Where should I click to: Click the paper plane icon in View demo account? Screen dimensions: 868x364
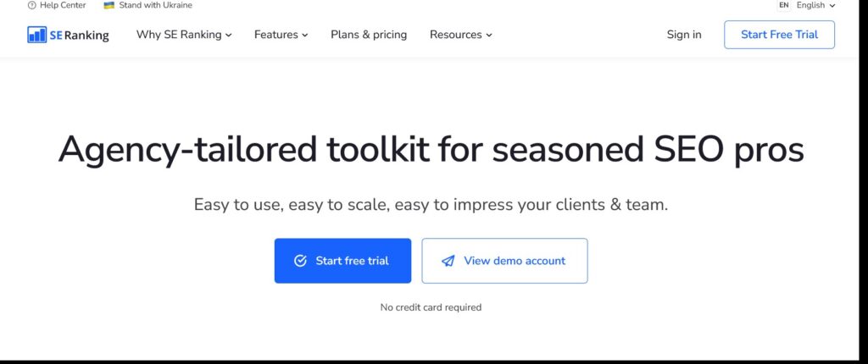tap(448, 261)
